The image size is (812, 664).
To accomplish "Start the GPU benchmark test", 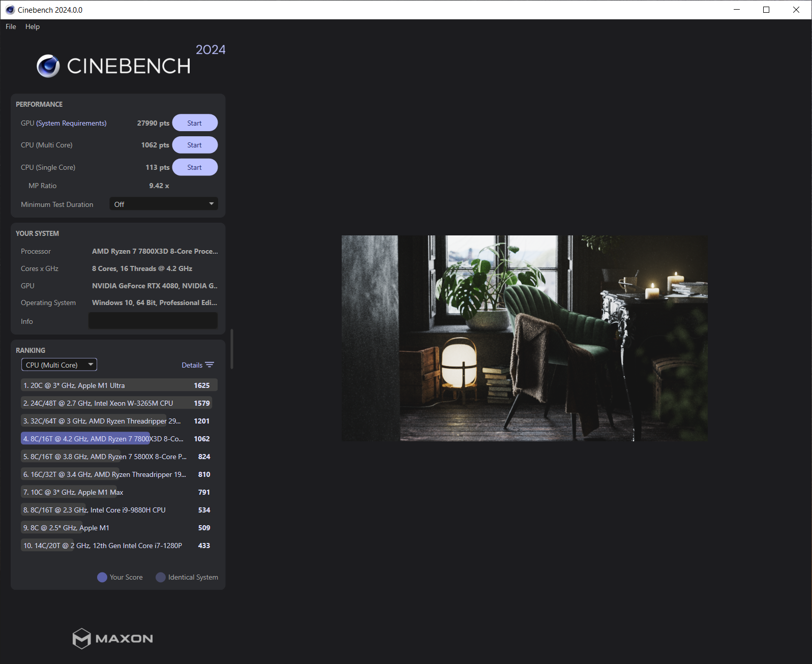I will 195,123.
